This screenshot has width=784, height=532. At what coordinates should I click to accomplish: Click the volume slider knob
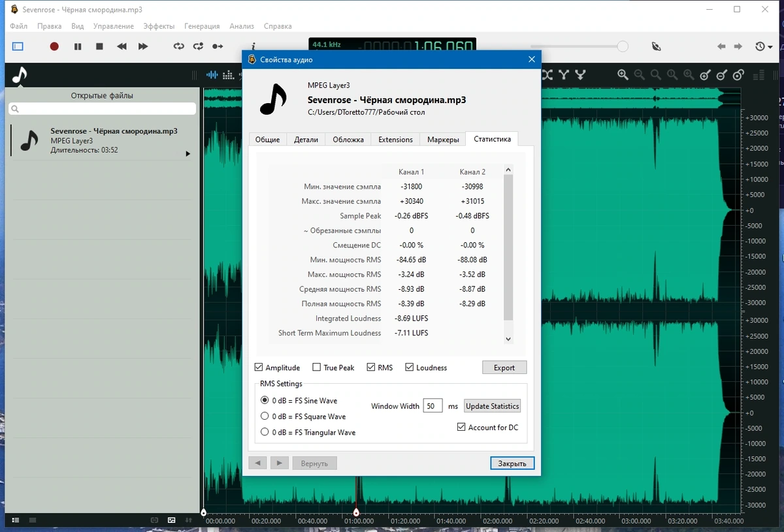coord(623,46)
